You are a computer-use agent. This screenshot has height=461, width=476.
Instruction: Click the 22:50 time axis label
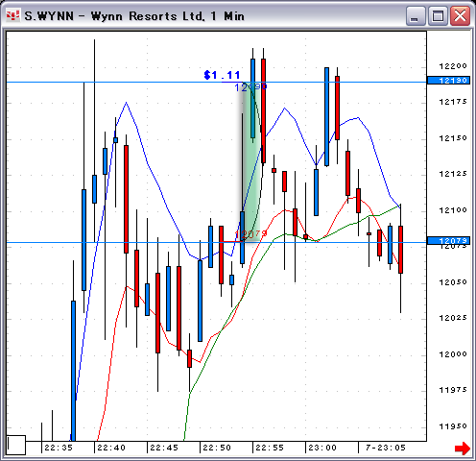pyautogui.click(x=217, y=448)
